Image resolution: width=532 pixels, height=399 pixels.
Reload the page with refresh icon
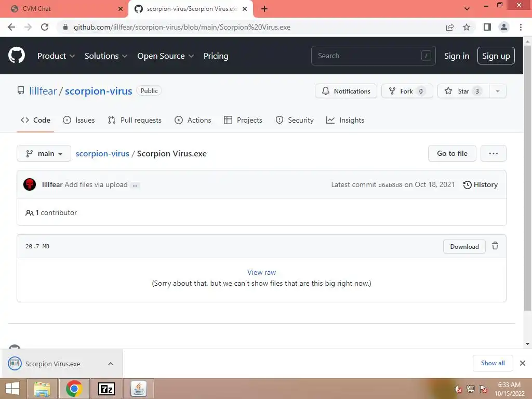coord(45,27)
